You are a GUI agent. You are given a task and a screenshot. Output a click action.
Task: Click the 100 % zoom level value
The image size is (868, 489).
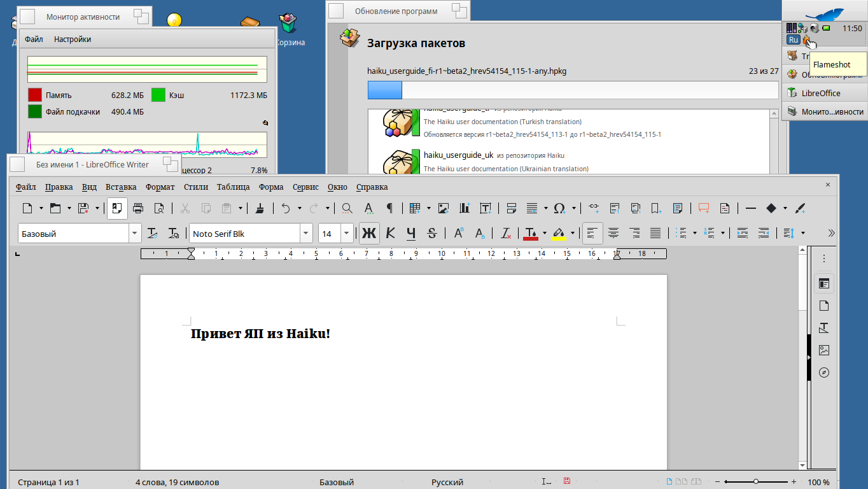point(819,483)
